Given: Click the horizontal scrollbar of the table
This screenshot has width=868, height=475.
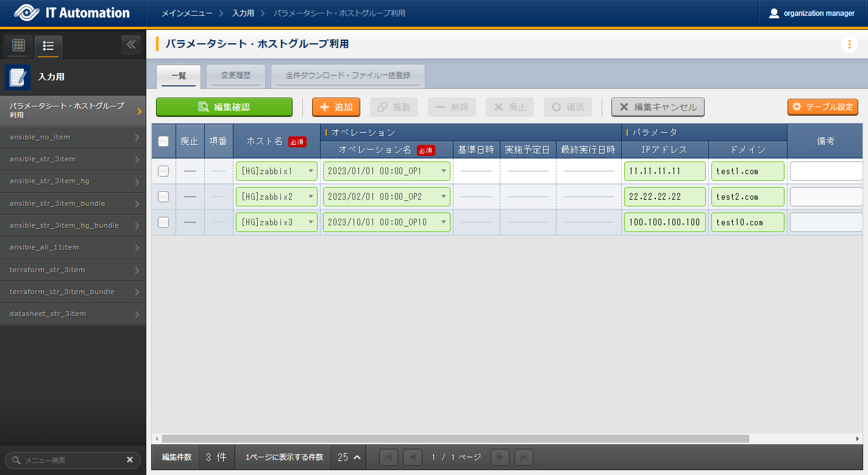Looking at the screenshot, I should 455,438.
